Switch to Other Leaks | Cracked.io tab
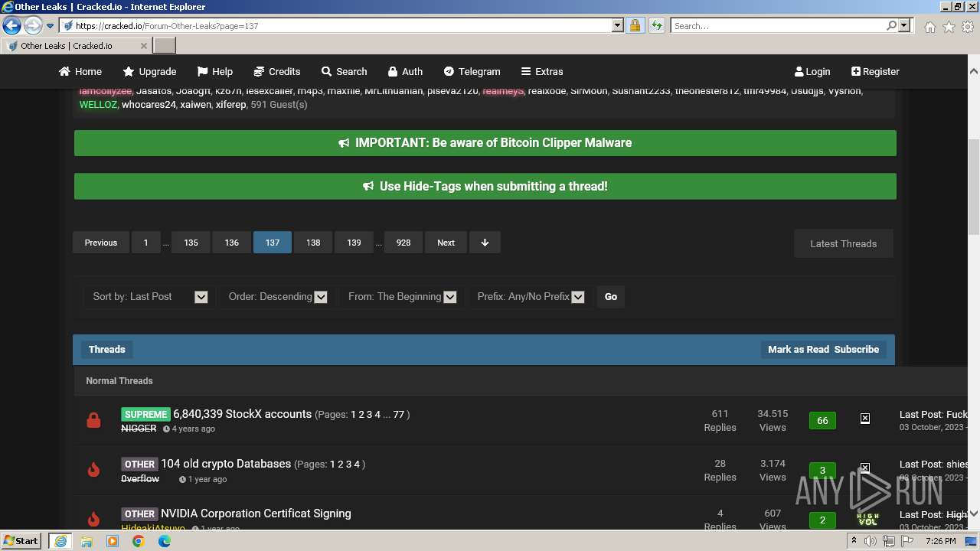Image resolution: width=980 pixels, height=551 pixels. click(76, 46)
